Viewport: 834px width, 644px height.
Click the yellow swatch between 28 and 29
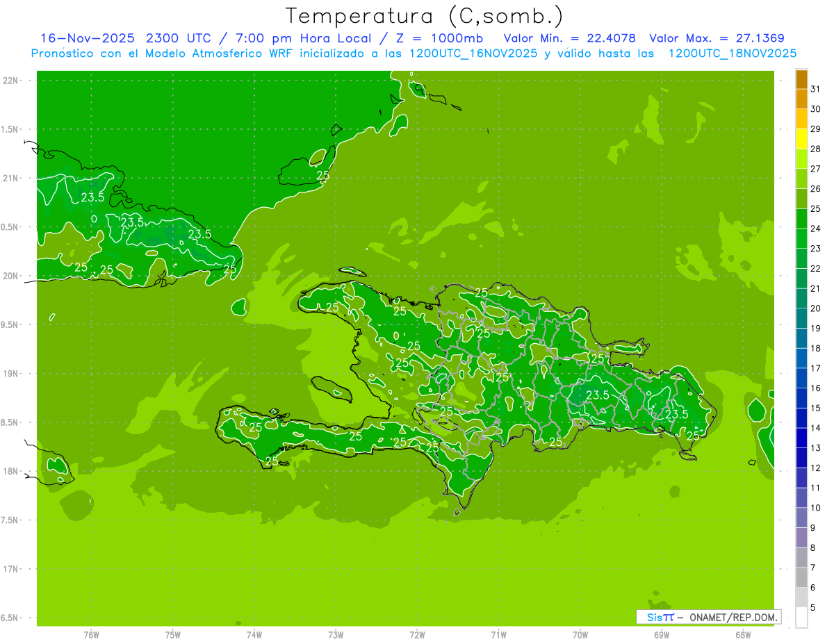point(801,139)
